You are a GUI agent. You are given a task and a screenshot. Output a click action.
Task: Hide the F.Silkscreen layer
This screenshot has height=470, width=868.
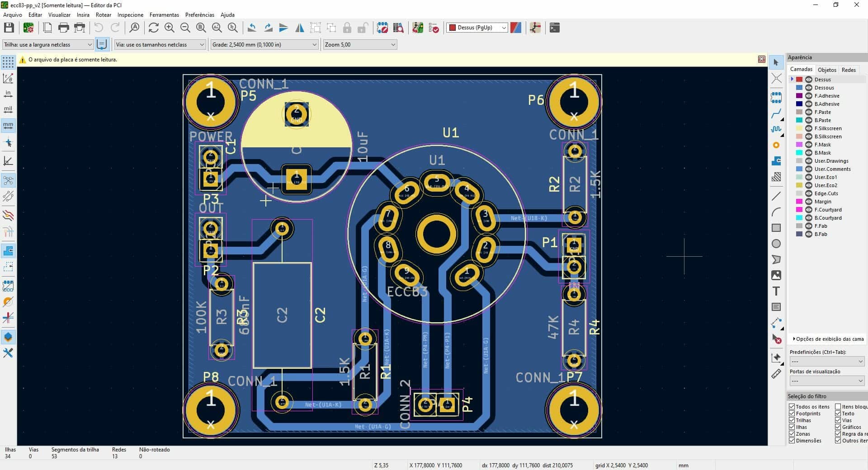809,128
